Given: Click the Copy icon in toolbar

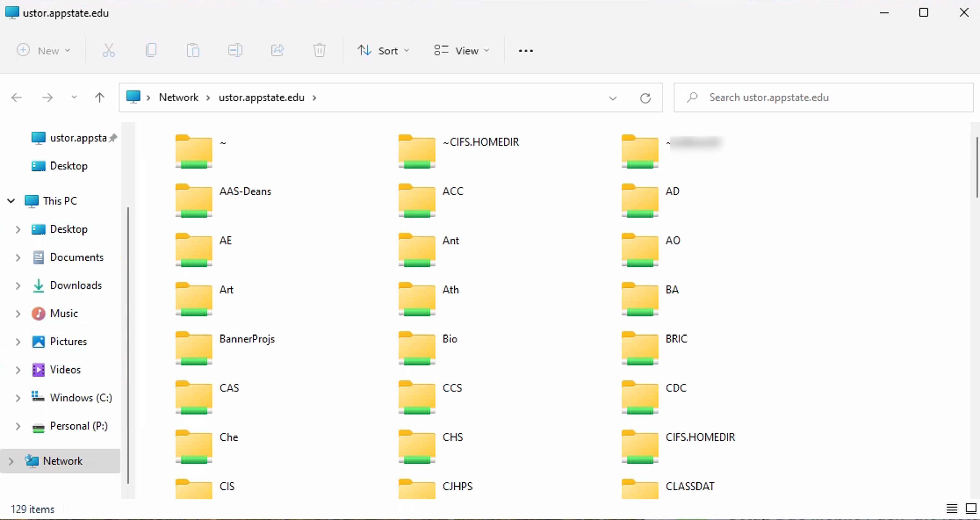Looking at the screenshot, I should tap(151, 50).
